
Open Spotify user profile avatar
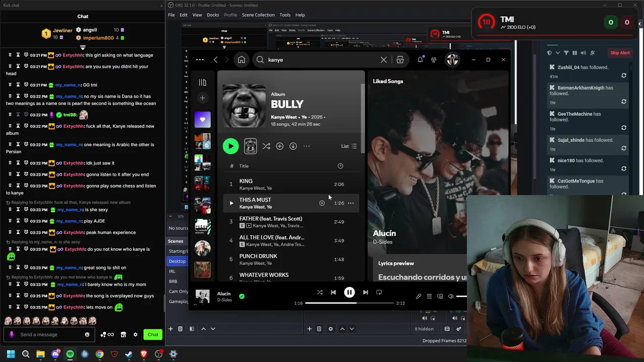click(452, 60)
